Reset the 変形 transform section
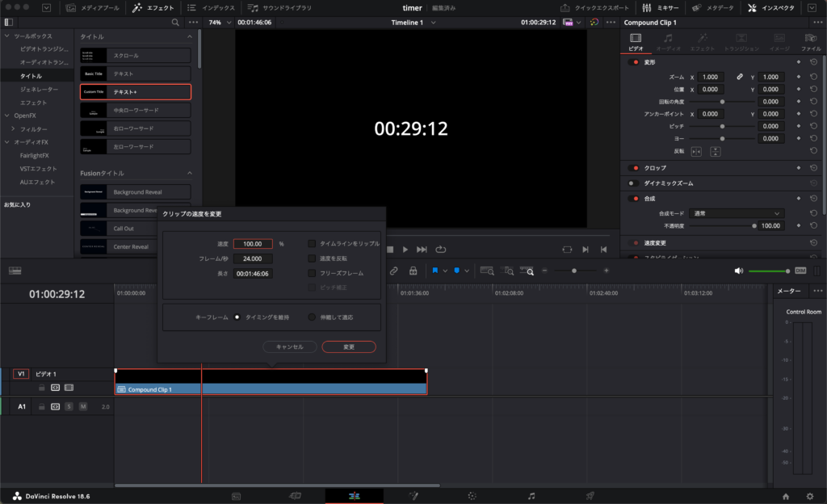 click(813, 62)
